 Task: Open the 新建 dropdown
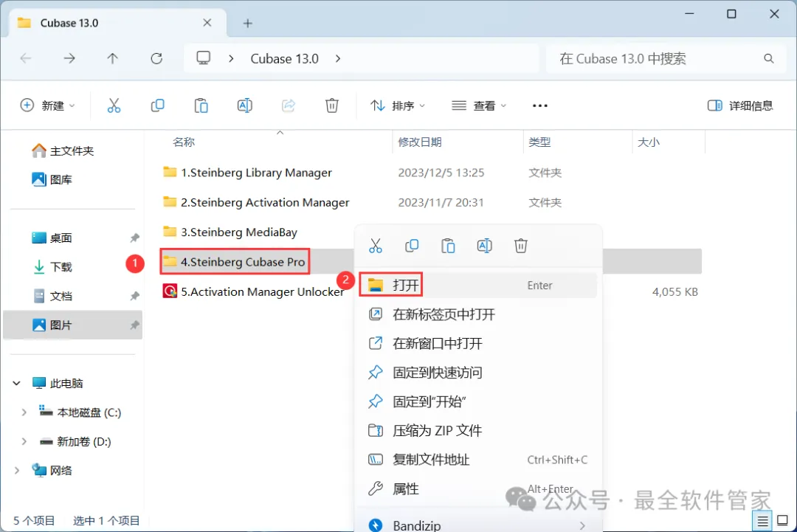pyautogui.click(x=47, y=106)
